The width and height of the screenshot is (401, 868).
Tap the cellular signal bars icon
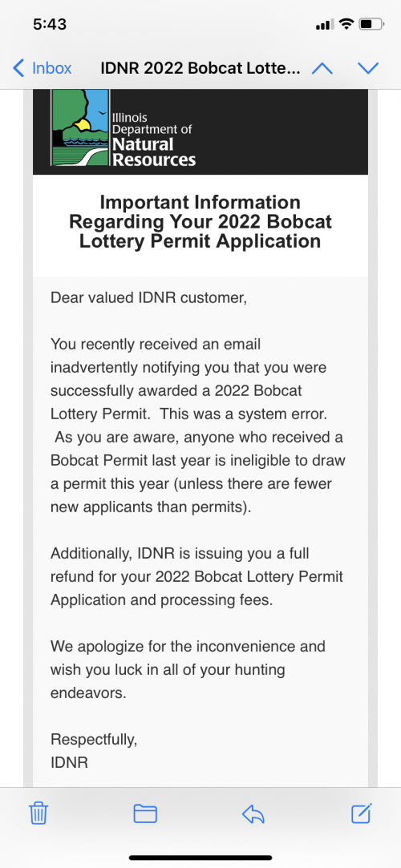coord(324,25)
